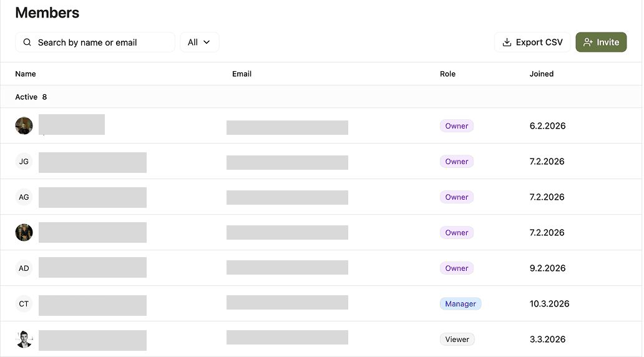Click the Viewer role badge
The image size is (644, 357).
point(457,340)
